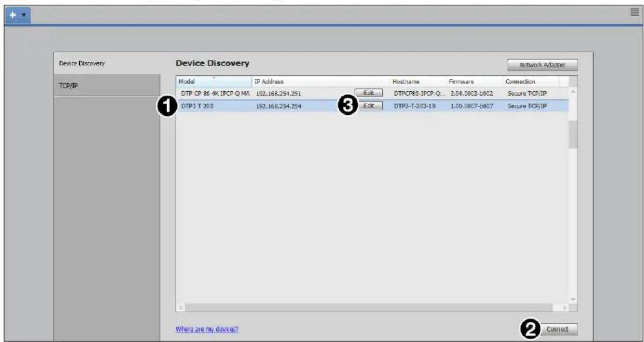Sort by the Firmware column header
Image resolution: width=644 pixels, height=342 pixels.
(x=474, y=82)
